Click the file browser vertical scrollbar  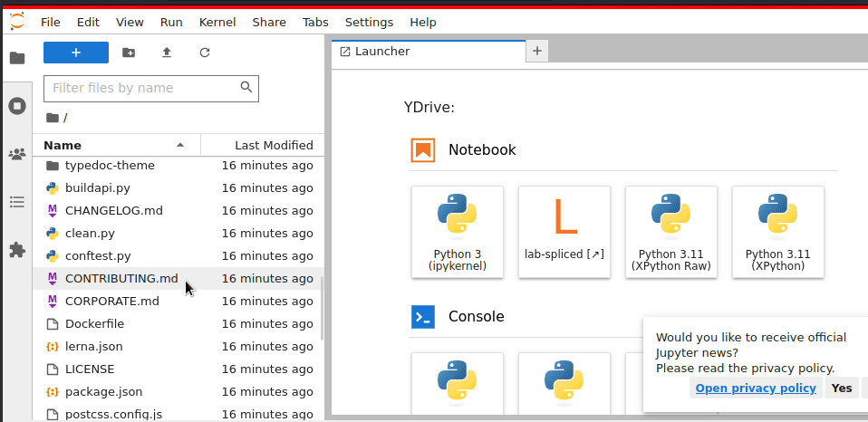click(322, 308)
